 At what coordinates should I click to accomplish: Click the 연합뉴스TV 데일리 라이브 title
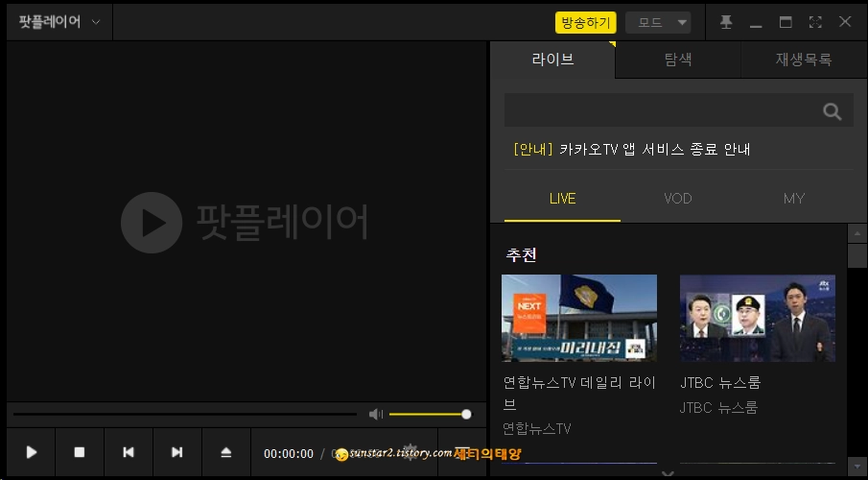pos(579,394)
